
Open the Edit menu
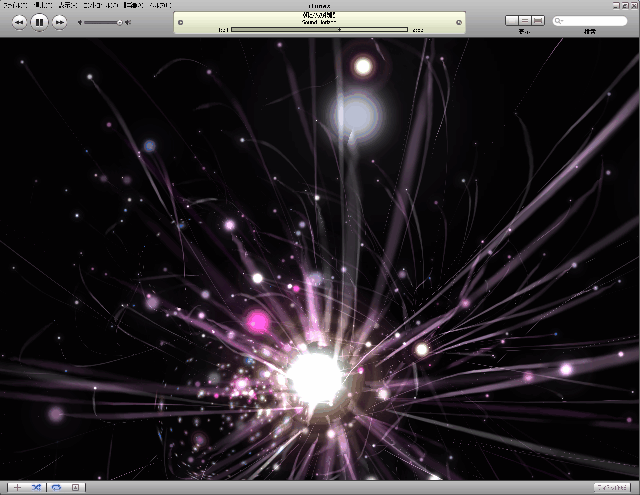click(x=43, y=5)
